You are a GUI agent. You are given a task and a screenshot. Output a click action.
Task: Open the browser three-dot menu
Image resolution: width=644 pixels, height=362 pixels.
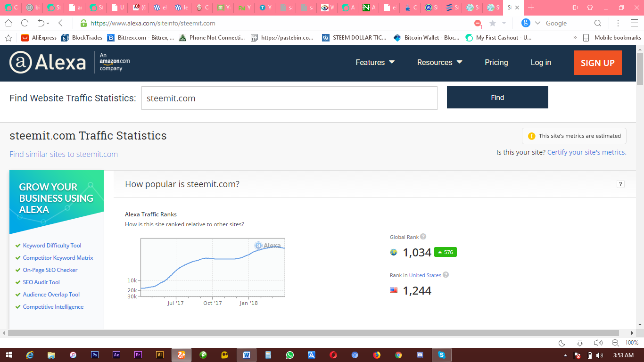618,23
